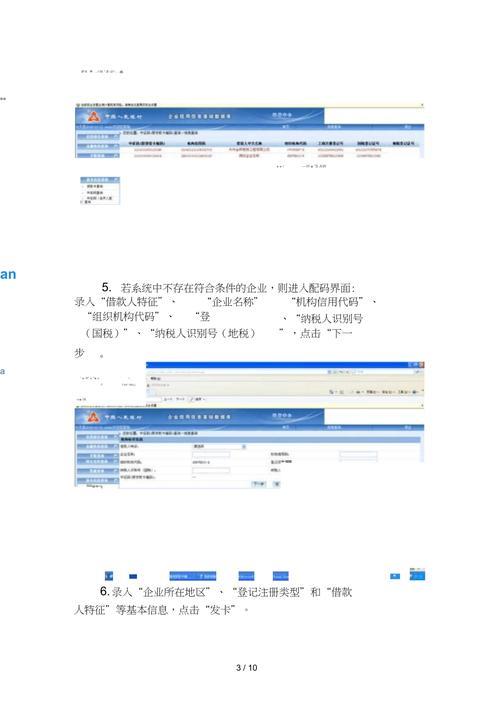Open the 借款人特征 dropdown in the form
This screenshot has height=708, width=500.
pos(220,447)
